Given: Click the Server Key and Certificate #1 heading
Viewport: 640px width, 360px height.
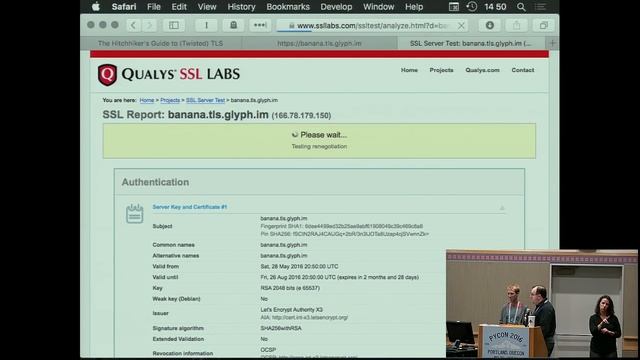Looking at the screenshot, I should (189, 207).
